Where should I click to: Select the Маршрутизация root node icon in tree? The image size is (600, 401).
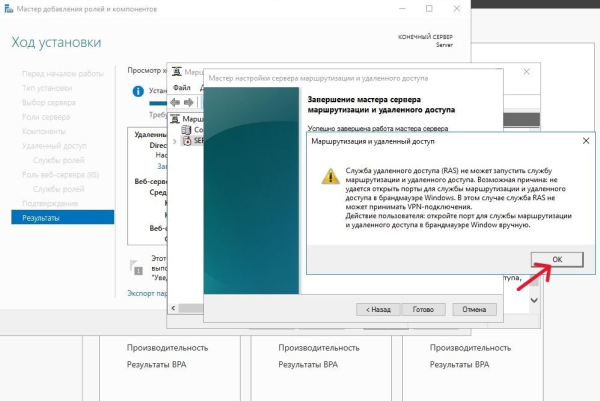pyautogui.click(x=175, y=119)
